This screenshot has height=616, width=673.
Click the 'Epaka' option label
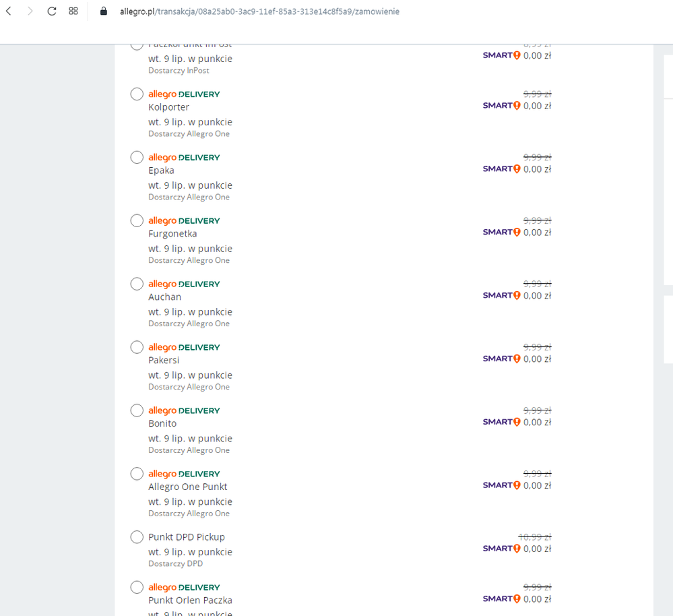coord(162,171)
